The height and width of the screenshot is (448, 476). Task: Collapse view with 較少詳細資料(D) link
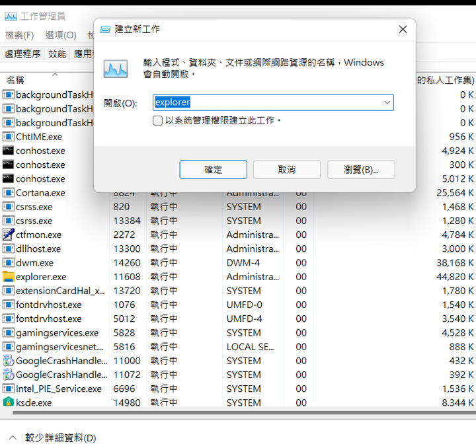pyautogui.click(x=60, y=437)
